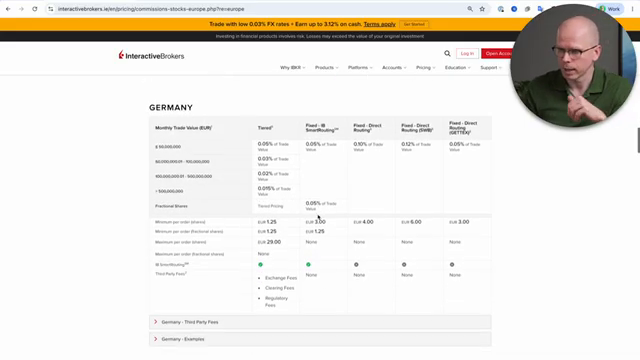Image resolution: width=640 pixels, height=360 pixels.
Task: Click the Get Started banner button
Action: point(414,24)
